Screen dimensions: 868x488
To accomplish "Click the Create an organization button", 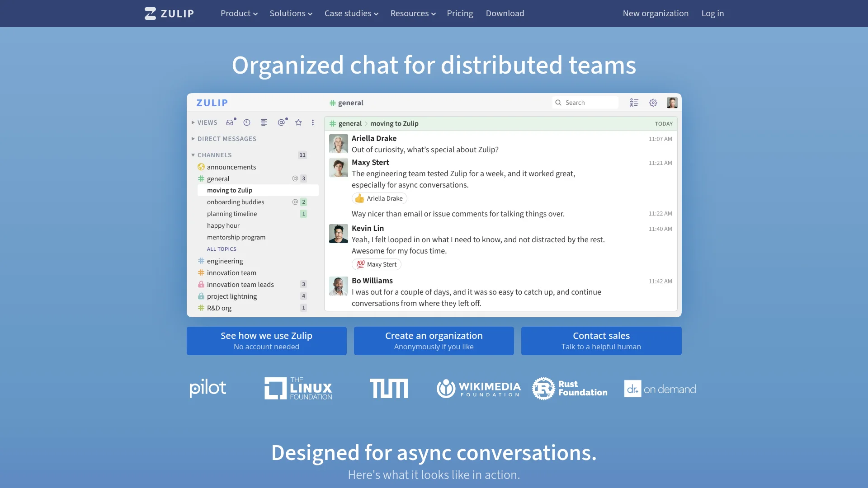I will point(434,341).
